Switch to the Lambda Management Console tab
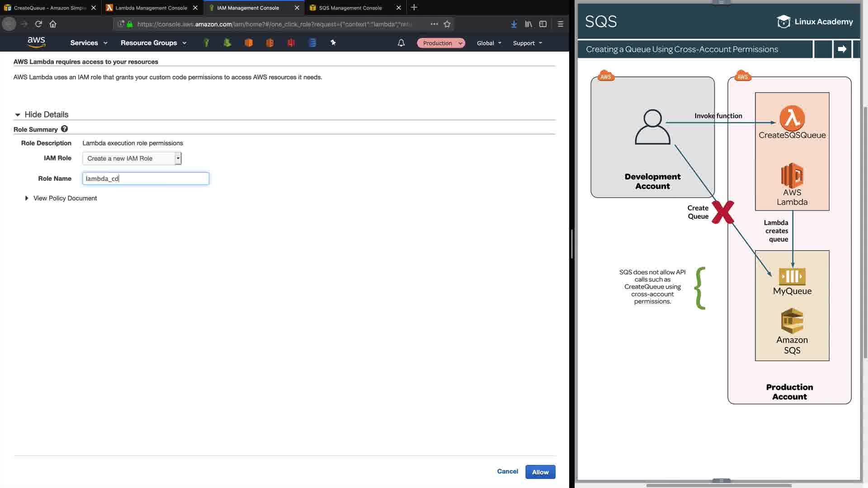 coord(151,8)
